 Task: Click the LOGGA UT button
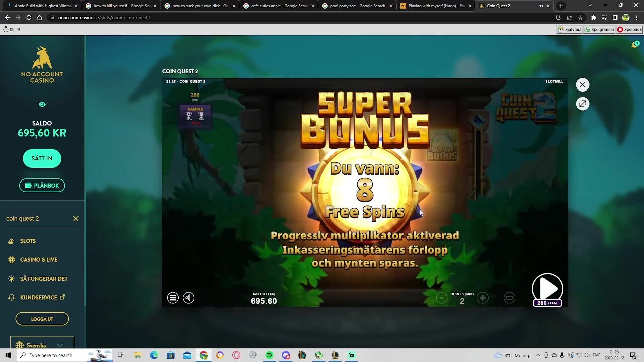click(x=42, y=319)
